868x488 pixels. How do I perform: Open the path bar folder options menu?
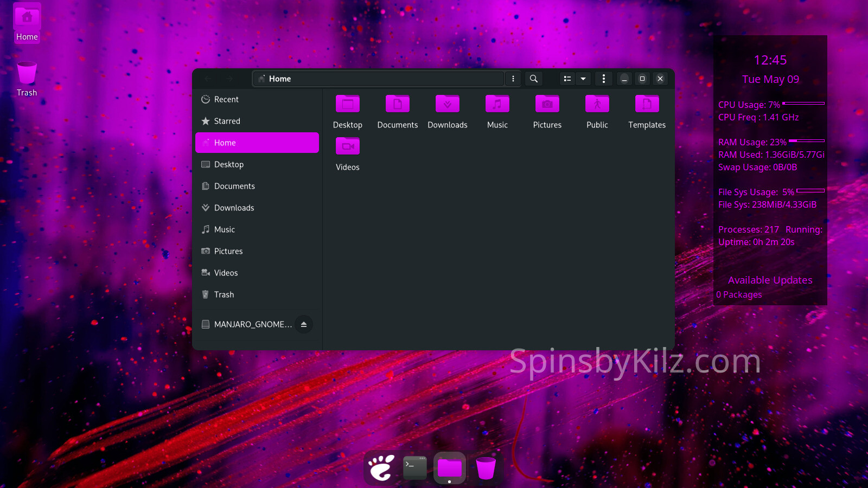[513, 79]
